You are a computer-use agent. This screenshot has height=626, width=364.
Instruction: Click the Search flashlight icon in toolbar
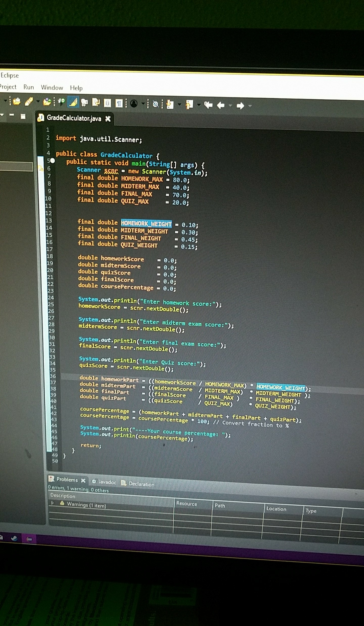29,102
